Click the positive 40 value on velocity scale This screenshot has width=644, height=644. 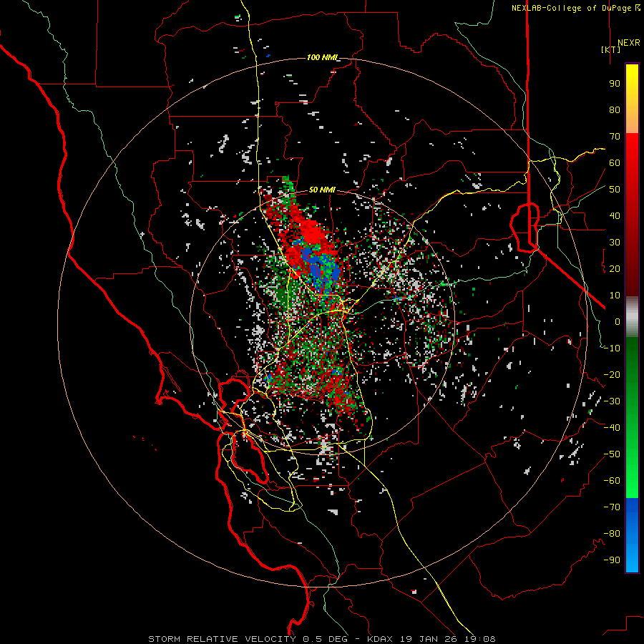pyautogui.click(x=615, y=215)
